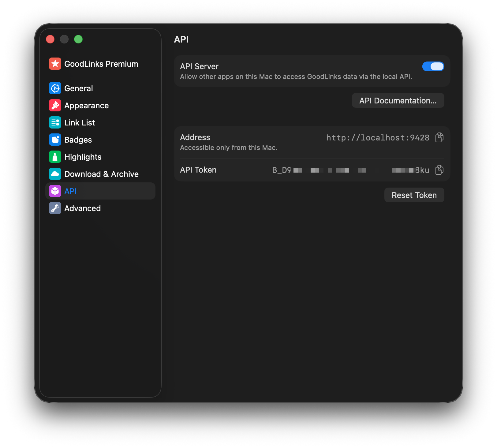Select the Highlights marker icon
Screen dimensions: 497x448
[55, 157]
